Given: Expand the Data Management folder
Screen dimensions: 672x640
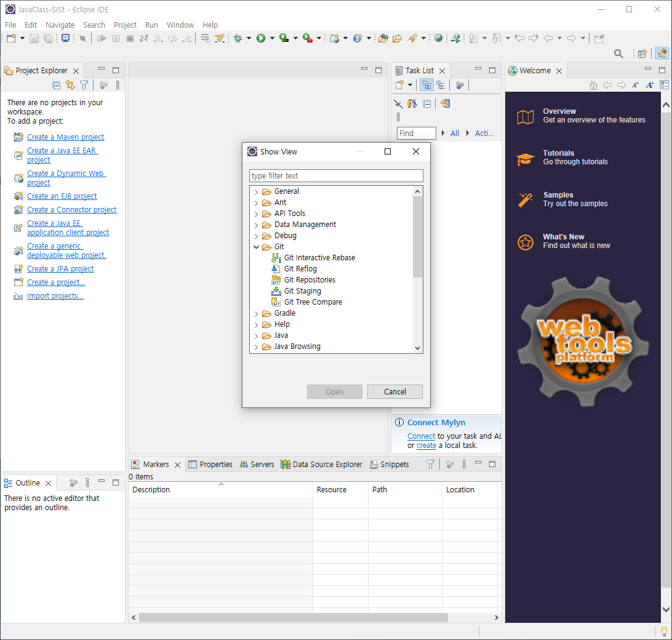Looking at the screenshot, I should (256, 225).
